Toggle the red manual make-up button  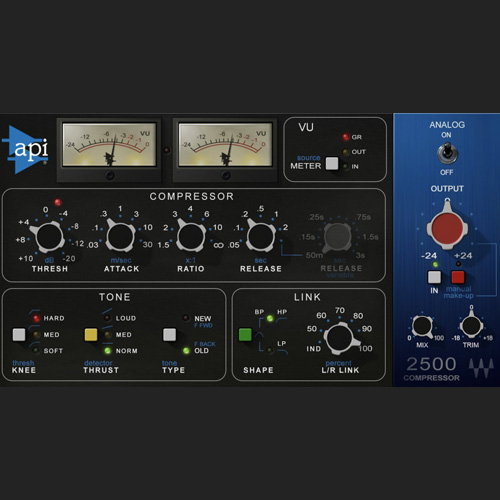tap(458, 277)
